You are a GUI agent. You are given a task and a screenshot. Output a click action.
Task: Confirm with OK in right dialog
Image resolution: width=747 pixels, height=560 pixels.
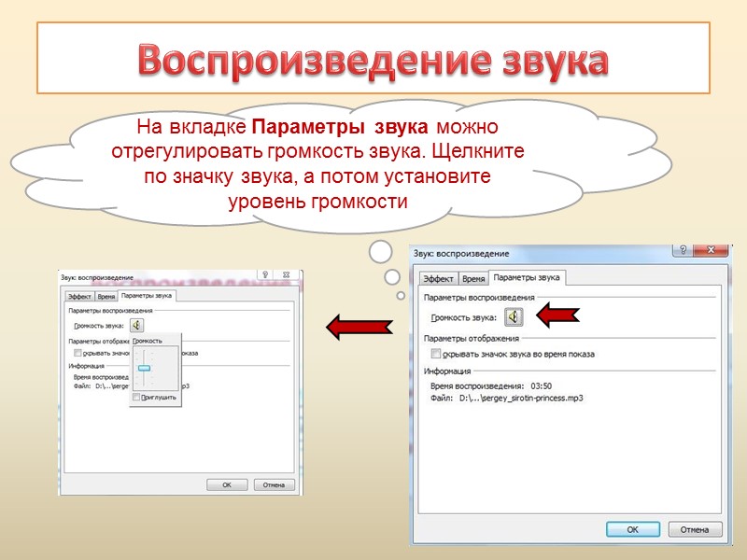click(633, 529)
